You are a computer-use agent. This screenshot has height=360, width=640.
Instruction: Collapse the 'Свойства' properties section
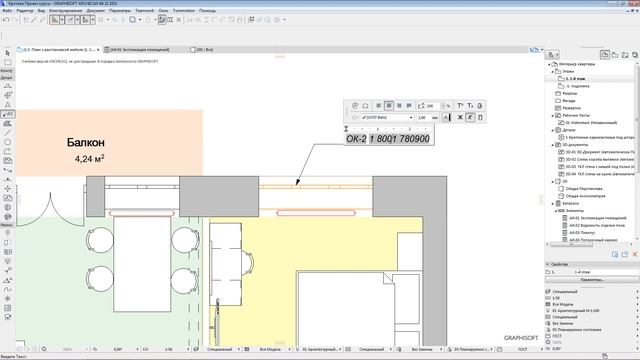point(548,264)
